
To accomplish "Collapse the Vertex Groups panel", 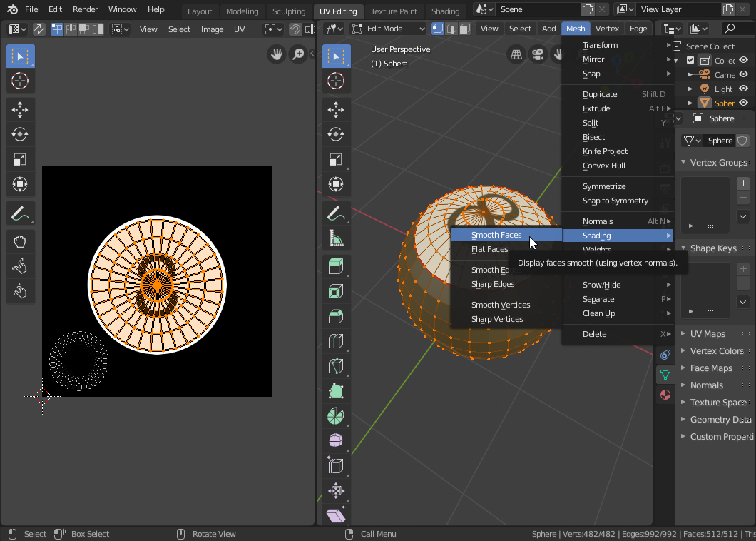I will click(683, 162).
